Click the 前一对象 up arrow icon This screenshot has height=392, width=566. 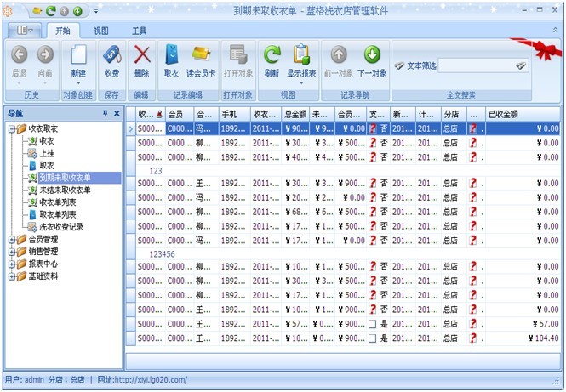[x=339, y=54]
